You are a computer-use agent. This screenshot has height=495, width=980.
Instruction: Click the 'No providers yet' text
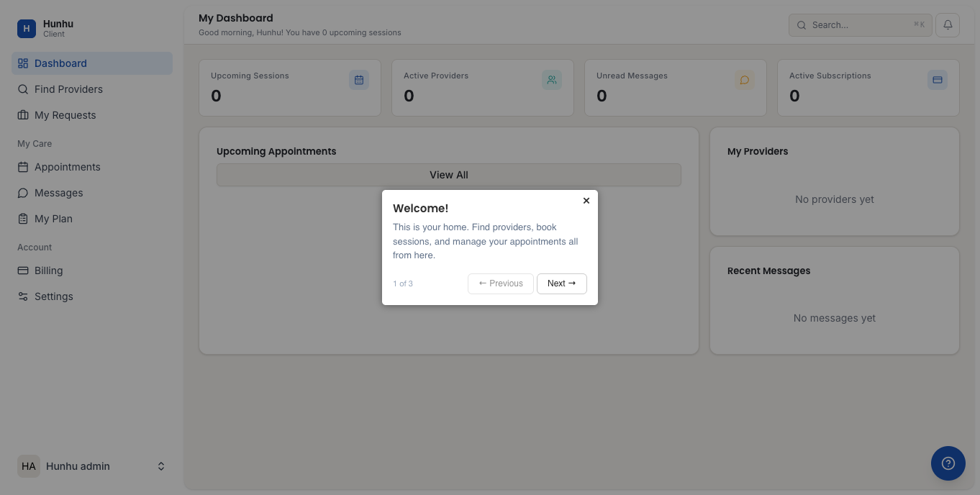[x=835, y=199]
